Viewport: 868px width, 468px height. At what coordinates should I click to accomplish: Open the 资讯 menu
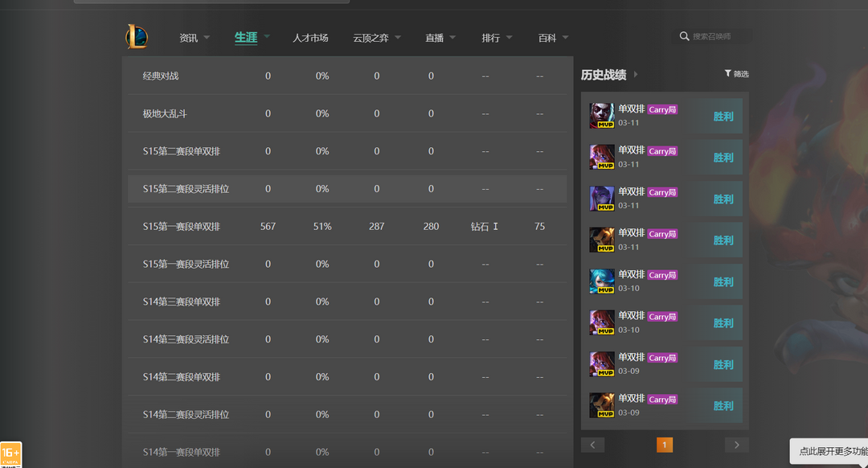click(188, 38)
